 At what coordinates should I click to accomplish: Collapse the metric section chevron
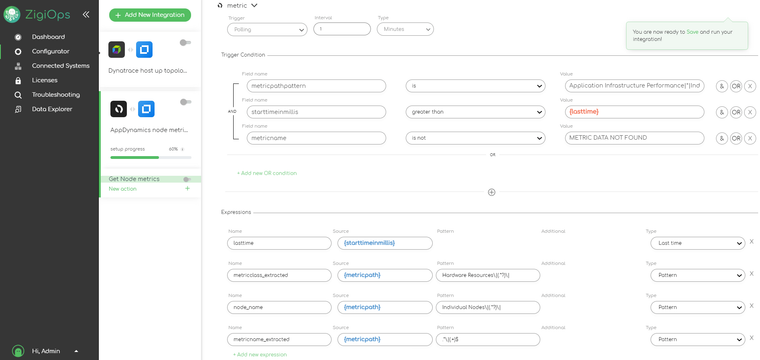[254, 5]
